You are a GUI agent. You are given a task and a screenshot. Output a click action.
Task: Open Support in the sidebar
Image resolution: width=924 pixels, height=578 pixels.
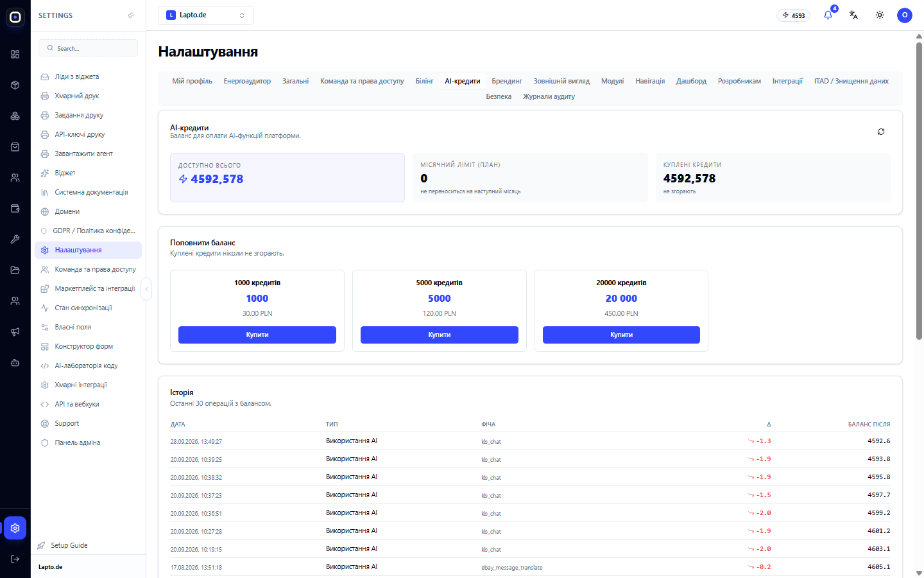89,423
